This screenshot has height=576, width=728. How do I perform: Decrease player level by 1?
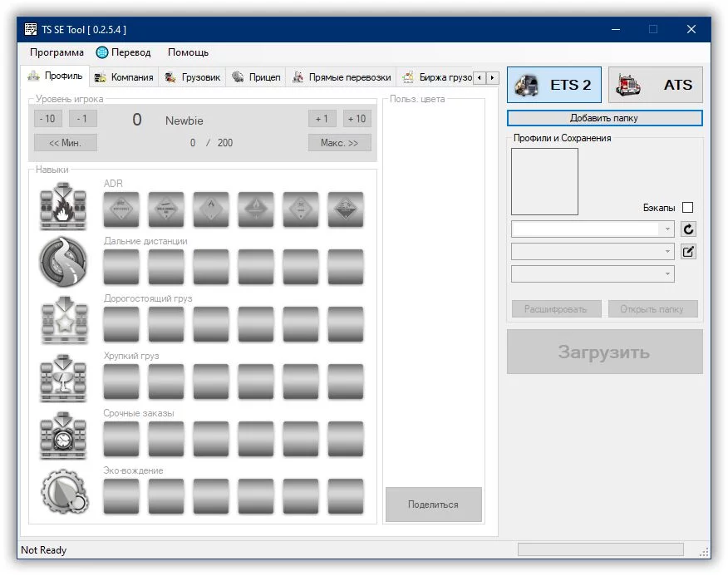(x=82, y=119)
